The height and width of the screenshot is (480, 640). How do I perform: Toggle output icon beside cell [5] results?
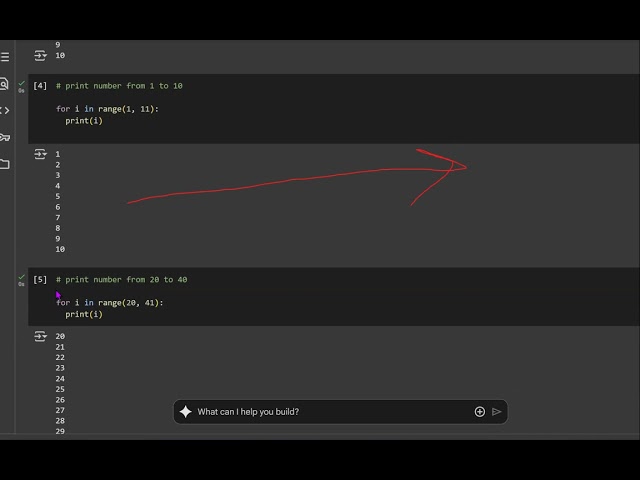pyautogui.click(x=40, y=336)
